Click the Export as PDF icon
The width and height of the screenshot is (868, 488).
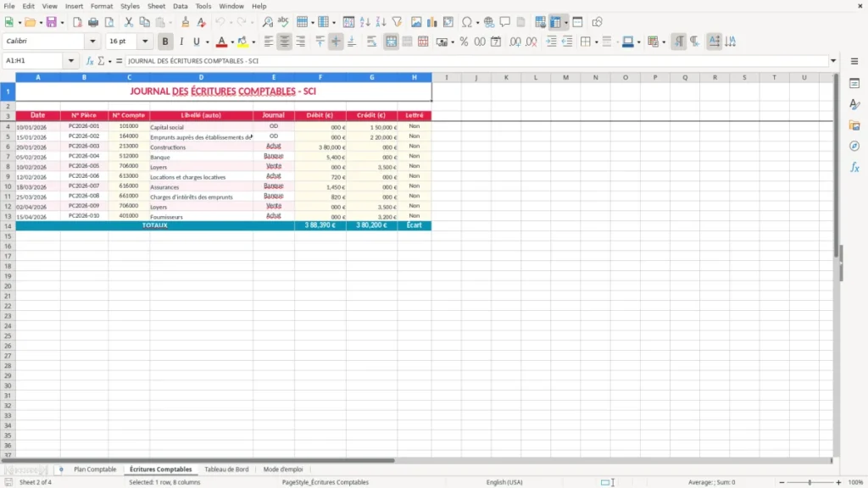(77, 22)
